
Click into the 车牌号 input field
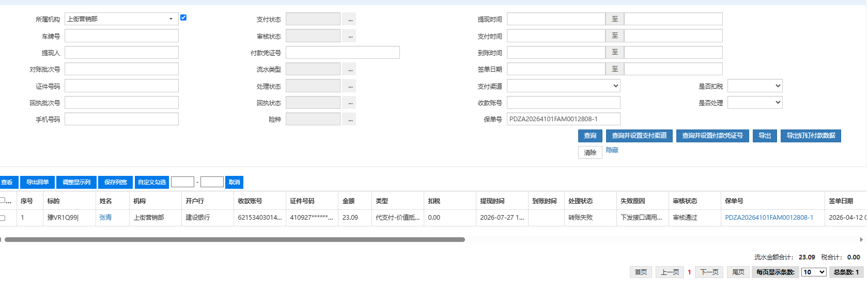coord(121,36)
